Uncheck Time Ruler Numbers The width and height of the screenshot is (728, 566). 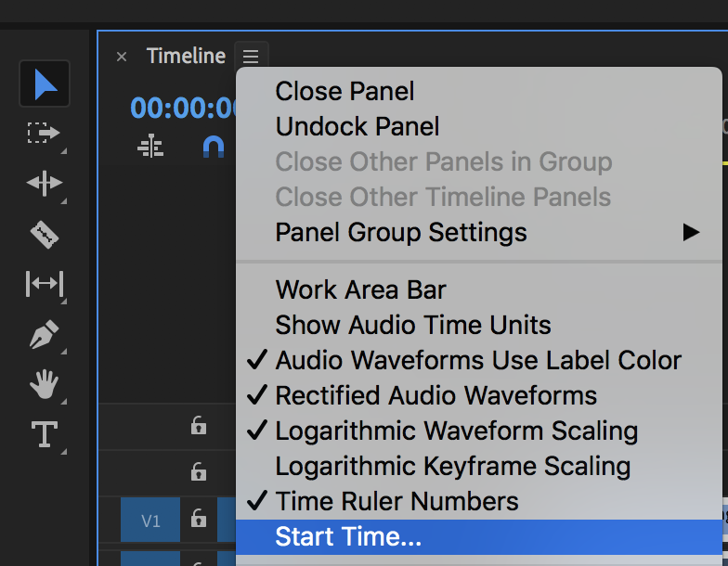(x=396, y=501)
